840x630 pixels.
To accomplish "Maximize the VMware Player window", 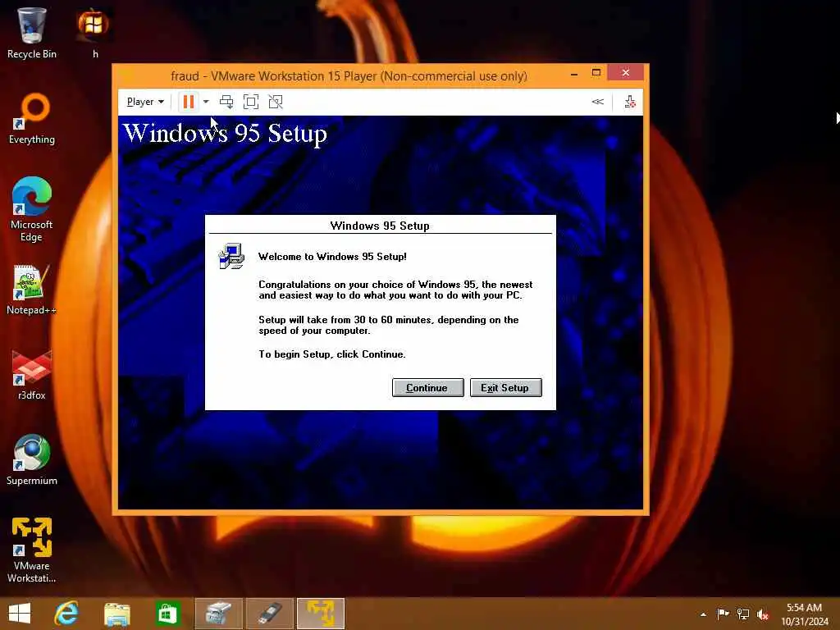I will [x=596, y=72].
